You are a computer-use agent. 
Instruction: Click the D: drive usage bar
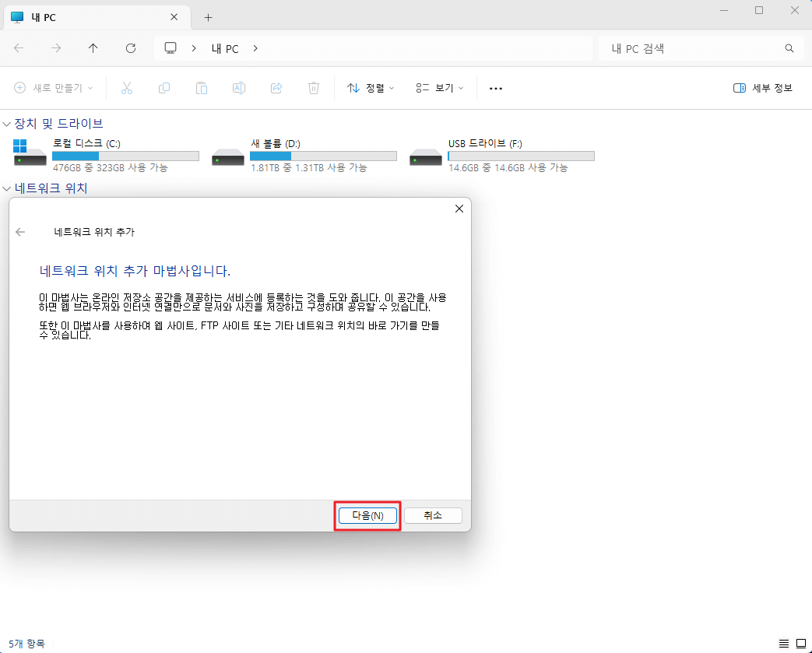[x=323, y=156]
